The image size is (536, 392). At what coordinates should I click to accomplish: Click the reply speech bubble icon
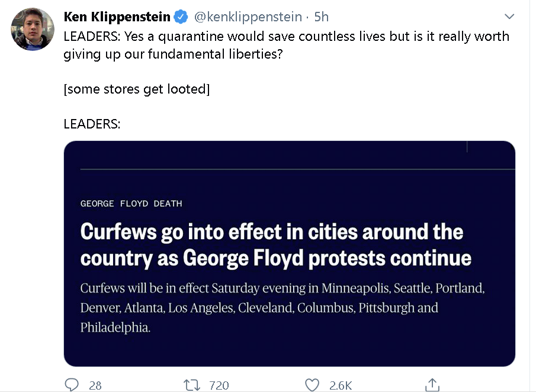(72, 385)
